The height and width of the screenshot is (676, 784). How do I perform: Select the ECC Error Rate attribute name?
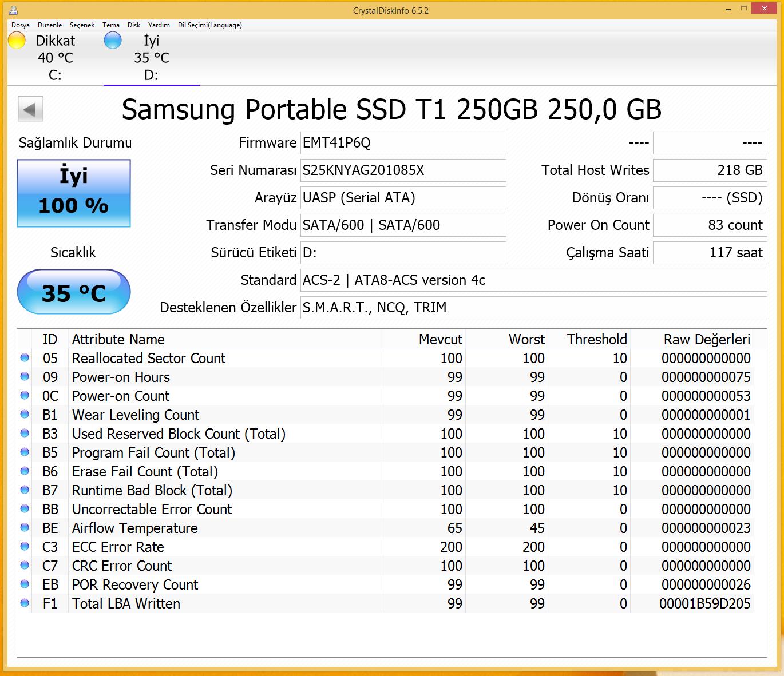pyautogui.click(x=118, y=547)
